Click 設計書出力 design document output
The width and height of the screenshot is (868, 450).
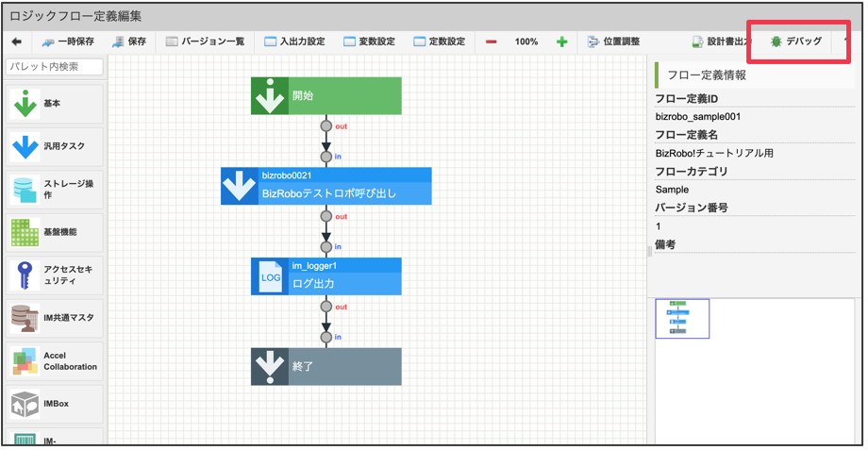pos(721,42)
